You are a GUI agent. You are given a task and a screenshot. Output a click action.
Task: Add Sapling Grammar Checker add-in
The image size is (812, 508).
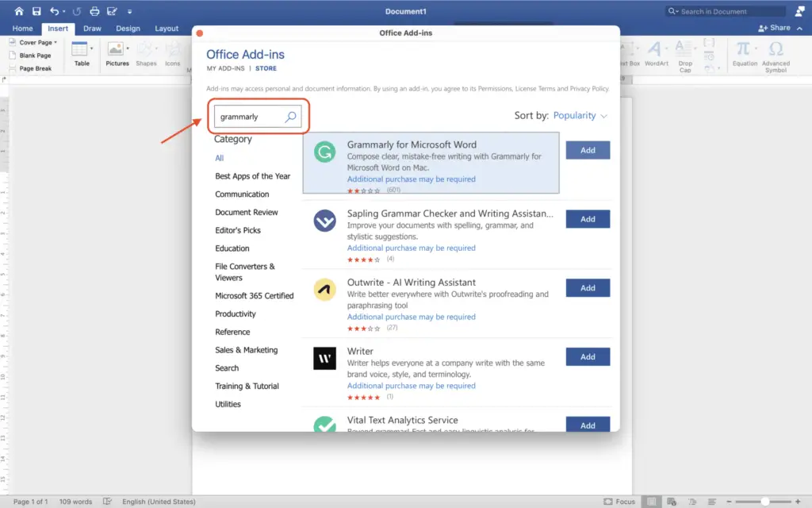[x=588, y=219]
